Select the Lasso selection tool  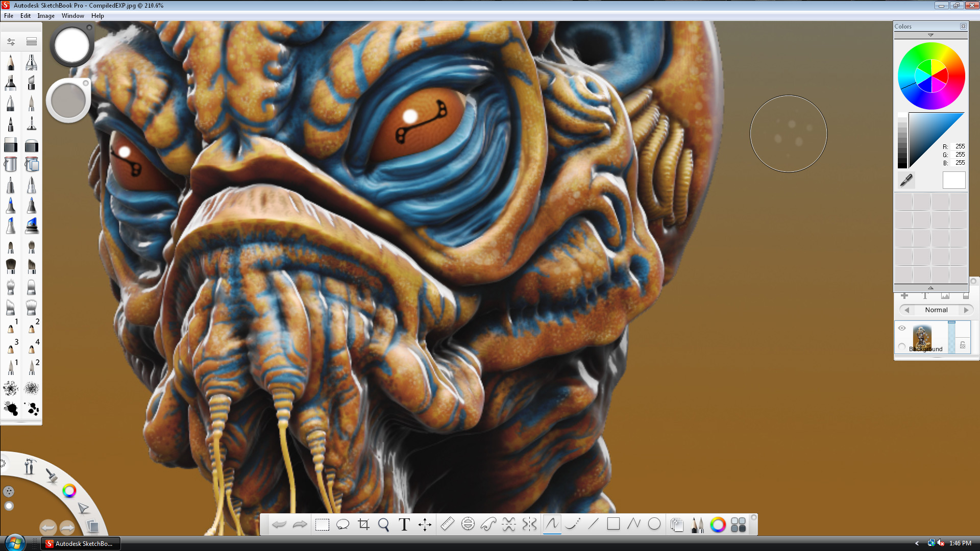343,524
